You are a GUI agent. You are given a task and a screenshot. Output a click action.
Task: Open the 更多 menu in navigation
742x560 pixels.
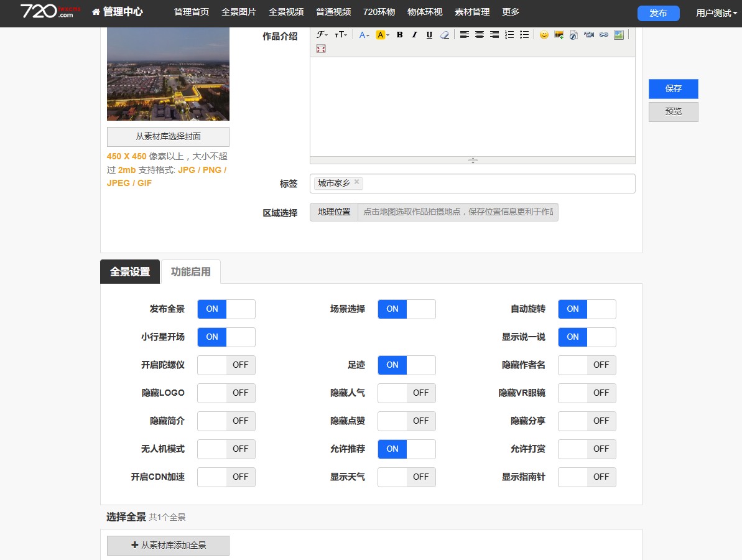(x=511, y=12)
